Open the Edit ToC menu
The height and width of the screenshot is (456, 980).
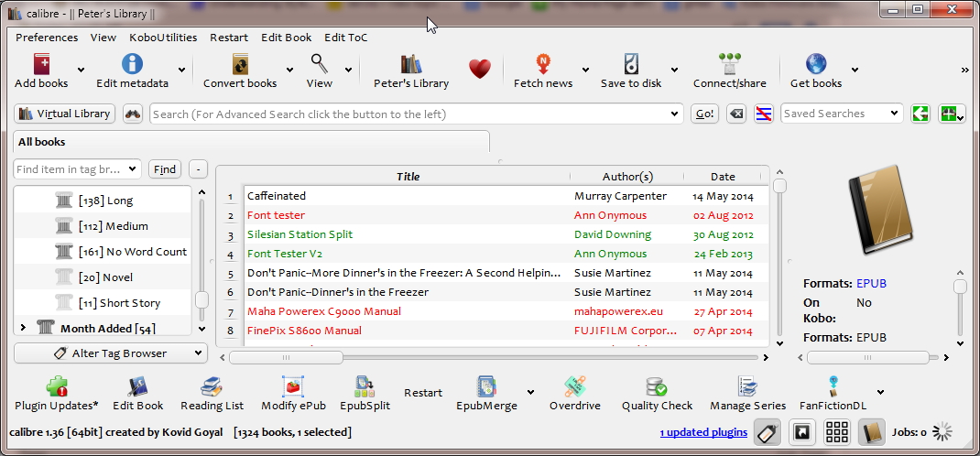point(345,38)
